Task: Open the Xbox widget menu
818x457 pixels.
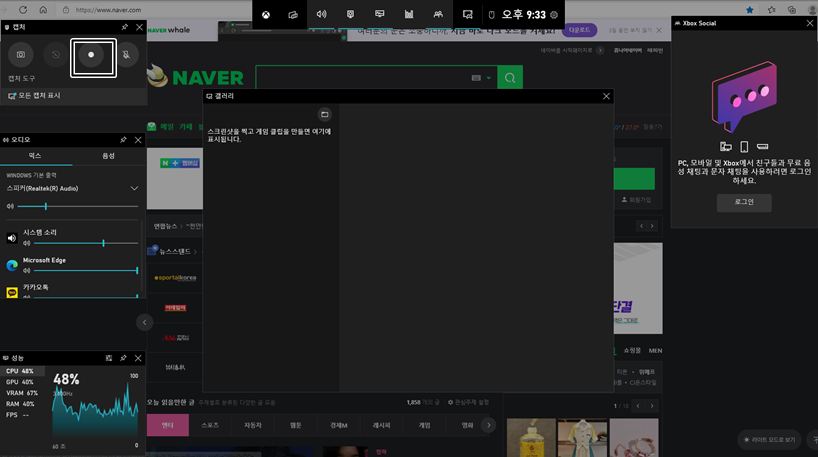Action: [266, 15]
